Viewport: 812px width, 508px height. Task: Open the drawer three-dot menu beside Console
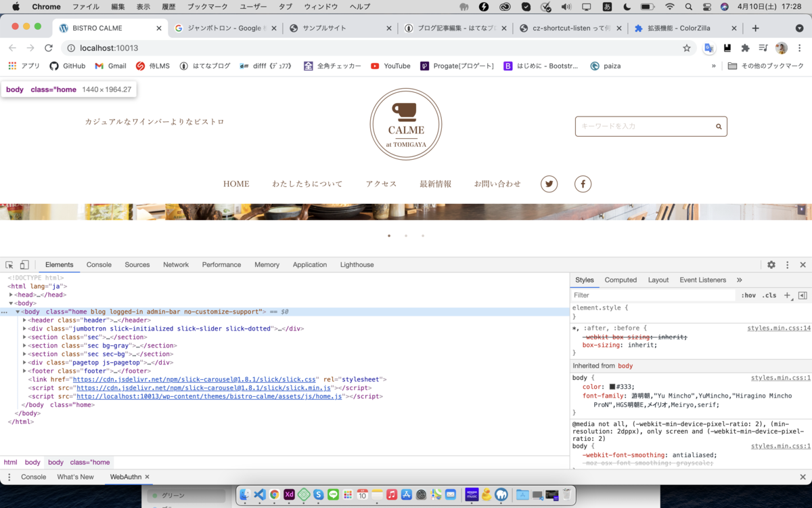[x=9, y=477]
